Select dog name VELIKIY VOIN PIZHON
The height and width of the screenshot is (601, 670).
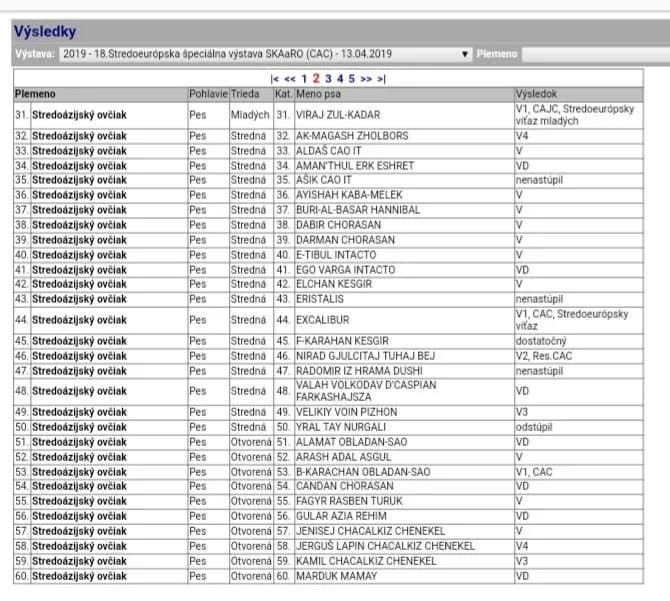[x=347, y=412]
